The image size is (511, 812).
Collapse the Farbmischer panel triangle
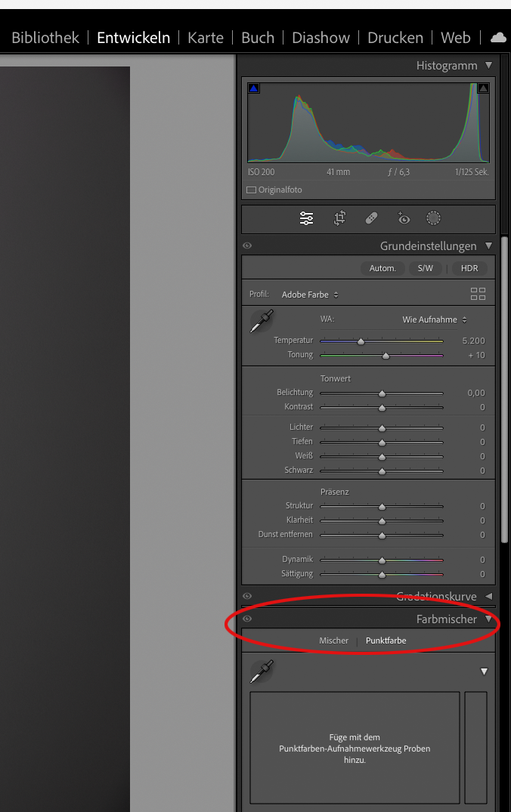coord(488,619)
